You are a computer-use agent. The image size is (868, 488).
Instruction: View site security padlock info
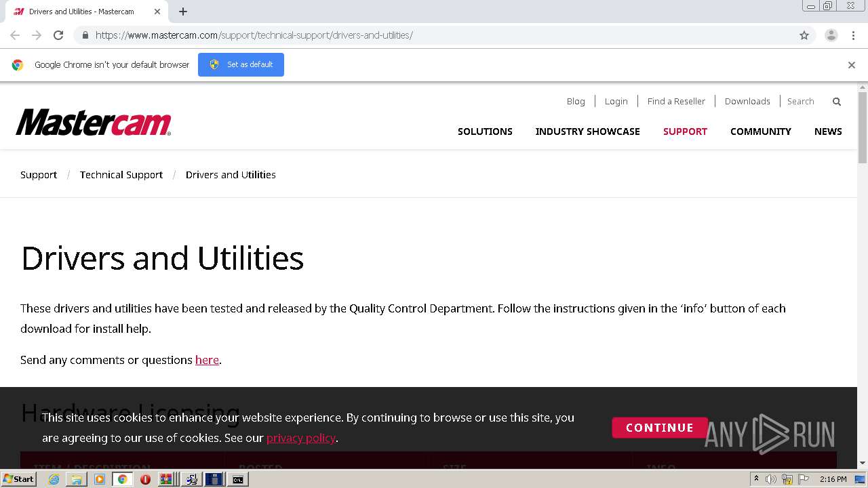[x=85, y=35]
